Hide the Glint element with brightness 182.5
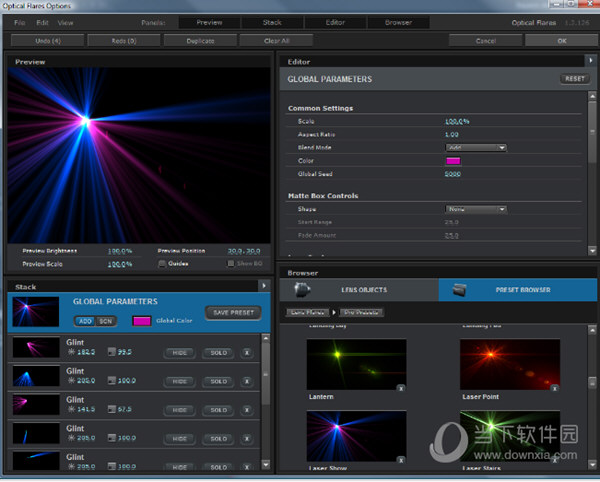Viewport: 600px width, 482px height. pos(179,353)
